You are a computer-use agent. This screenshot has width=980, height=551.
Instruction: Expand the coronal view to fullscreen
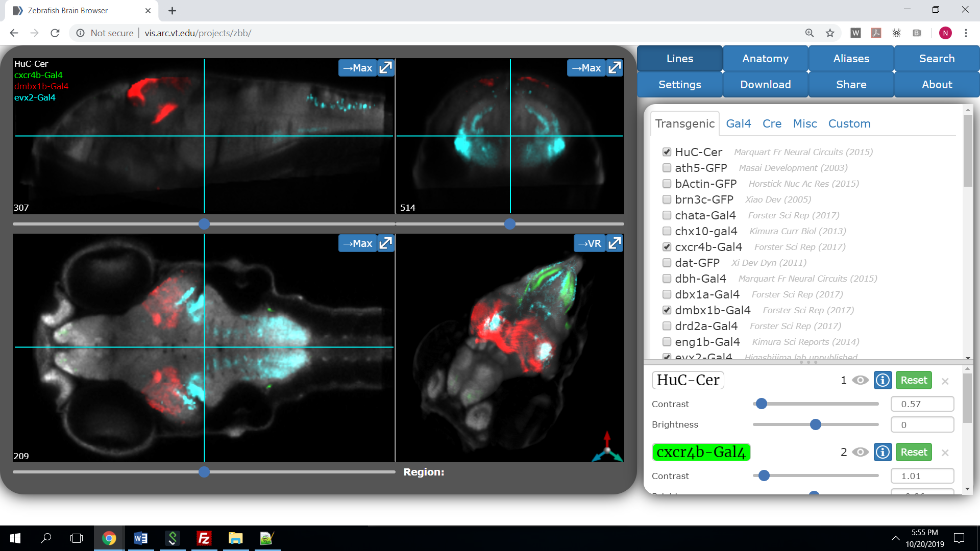click(x=615, y=68)
